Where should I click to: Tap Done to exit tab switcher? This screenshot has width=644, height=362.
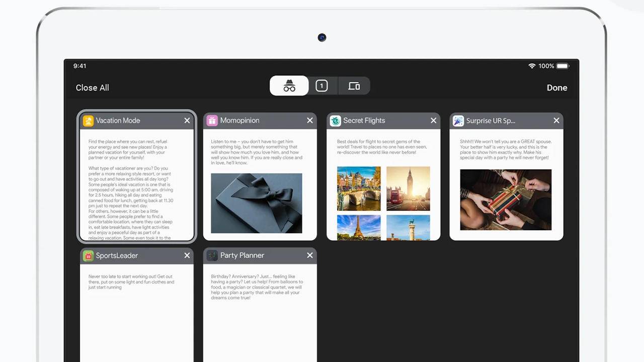[557, 87]
